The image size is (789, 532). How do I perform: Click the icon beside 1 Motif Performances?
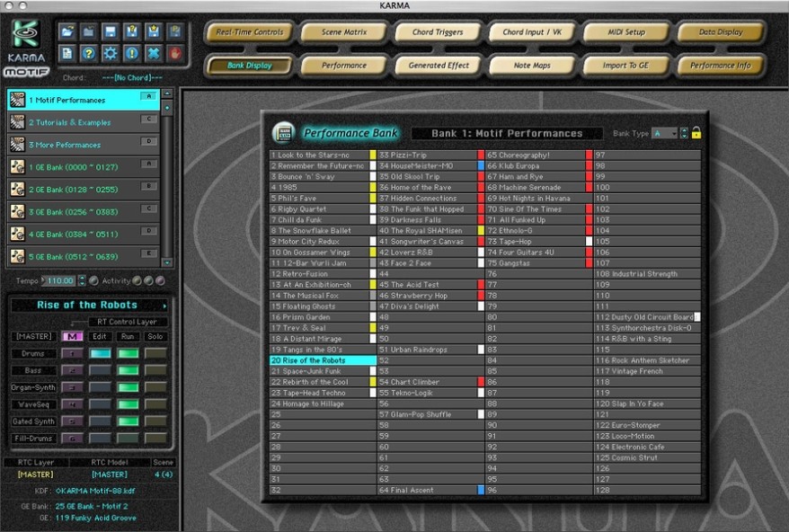point(18,100)
